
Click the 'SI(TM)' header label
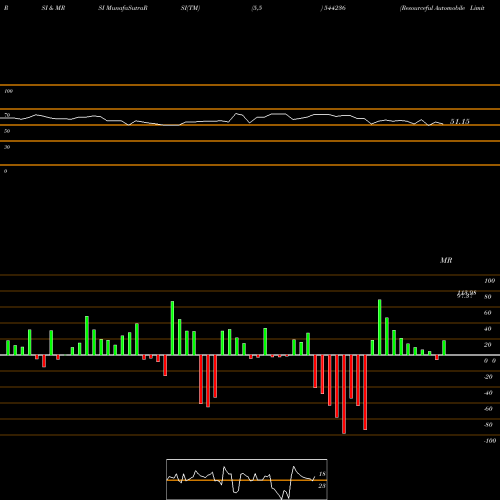190,8
